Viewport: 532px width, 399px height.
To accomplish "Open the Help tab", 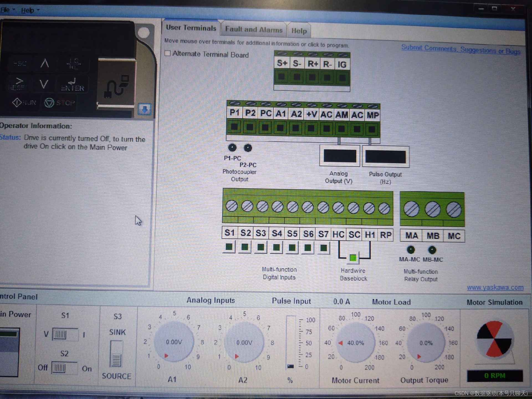I will (299, 31).
